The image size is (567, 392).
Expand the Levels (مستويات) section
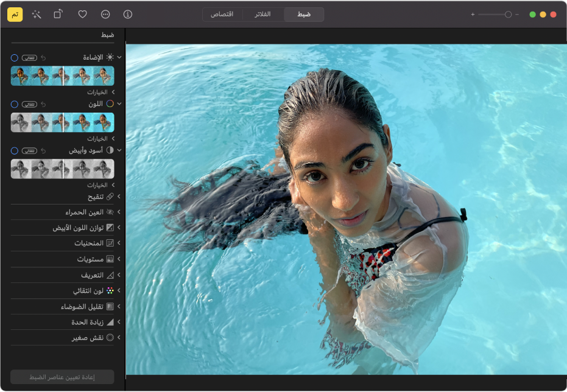tap(119, 259)
